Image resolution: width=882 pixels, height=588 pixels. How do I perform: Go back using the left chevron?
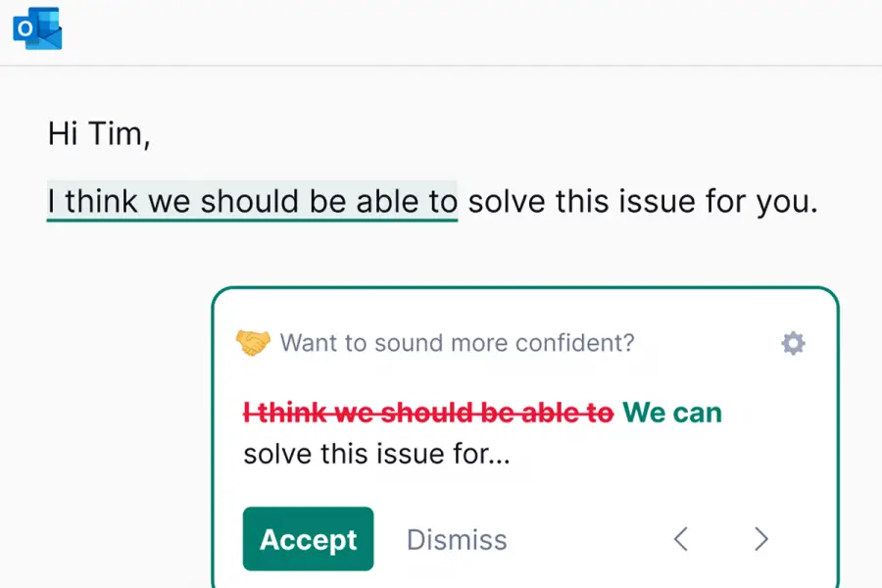pos(681,539)
